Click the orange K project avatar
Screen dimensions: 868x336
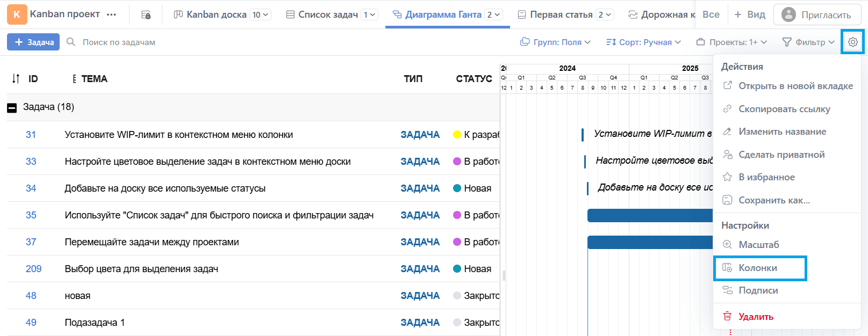click(17, 14)
